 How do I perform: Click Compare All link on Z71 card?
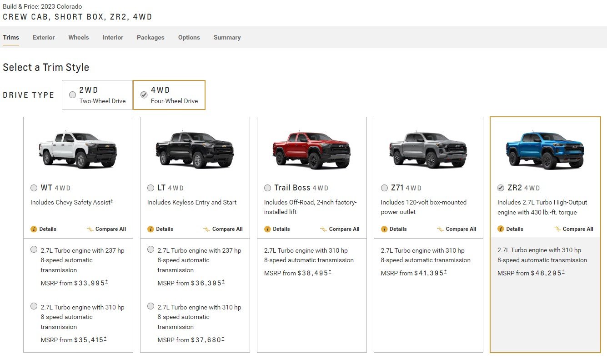point(461,229)
